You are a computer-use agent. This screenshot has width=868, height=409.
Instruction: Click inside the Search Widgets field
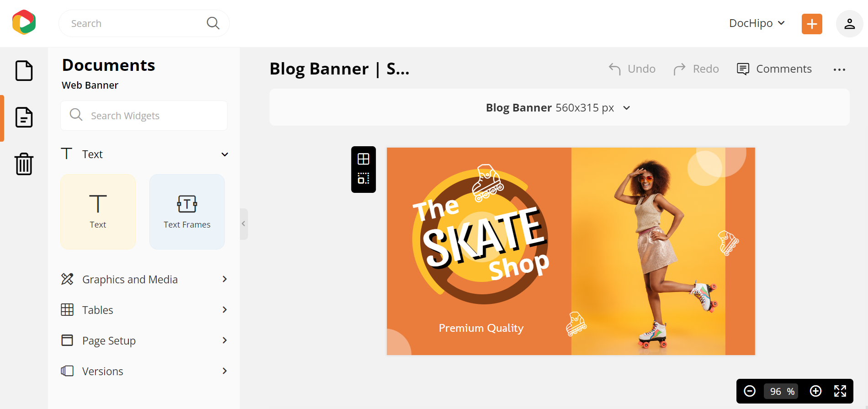click(x=144, y=115)
